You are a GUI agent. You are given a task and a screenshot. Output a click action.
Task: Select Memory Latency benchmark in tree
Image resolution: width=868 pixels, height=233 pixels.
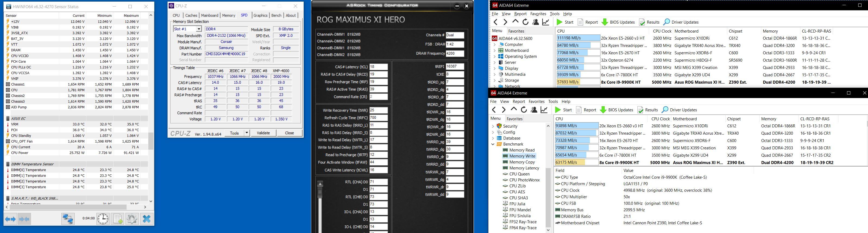(x=524, y=168)
